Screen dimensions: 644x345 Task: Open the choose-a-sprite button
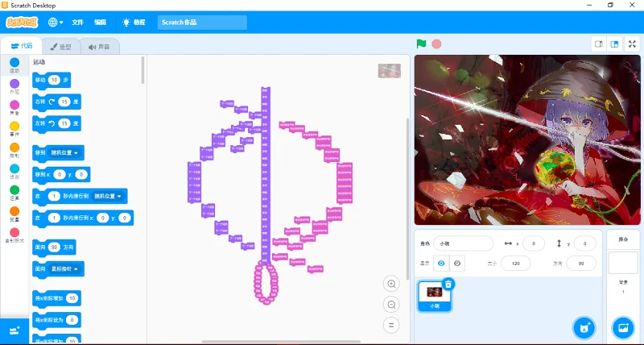coord(584,327)
